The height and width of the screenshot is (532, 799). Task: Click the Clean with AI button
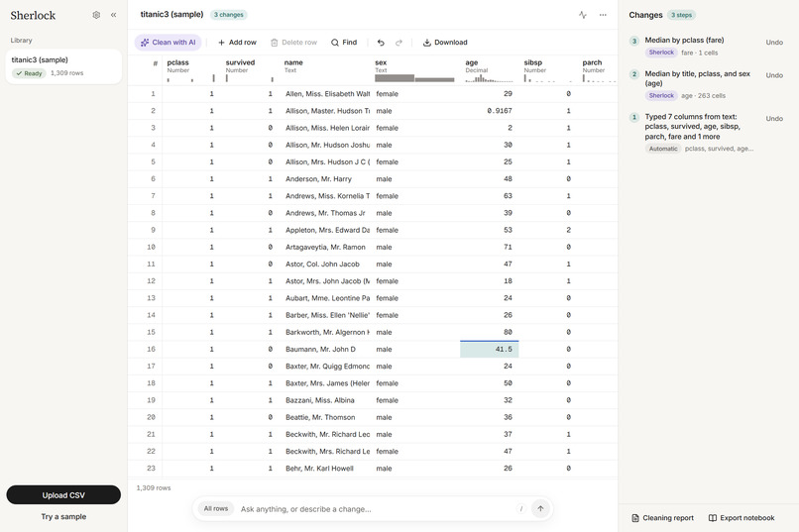tap(169, 43)
